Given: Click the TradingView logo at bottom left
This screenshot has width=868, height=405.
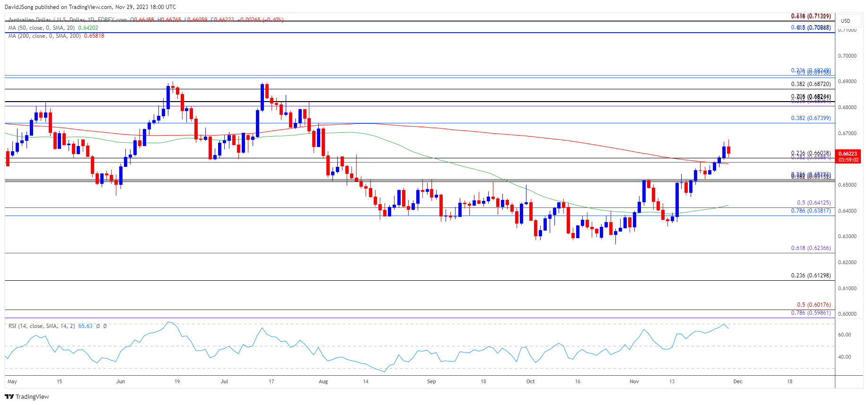Looking at the screenshot, I should 27,396.
